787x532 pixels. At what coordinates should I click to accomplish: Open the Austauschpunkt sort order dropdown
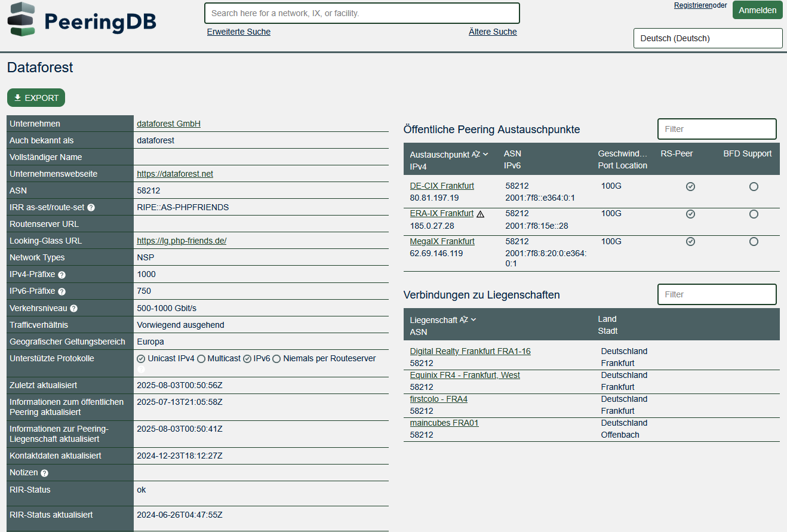484,153
